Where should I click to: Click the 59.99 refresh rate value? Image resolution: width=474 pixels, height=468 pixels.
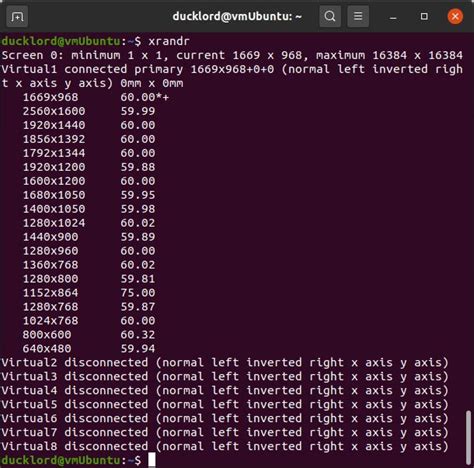138,111
